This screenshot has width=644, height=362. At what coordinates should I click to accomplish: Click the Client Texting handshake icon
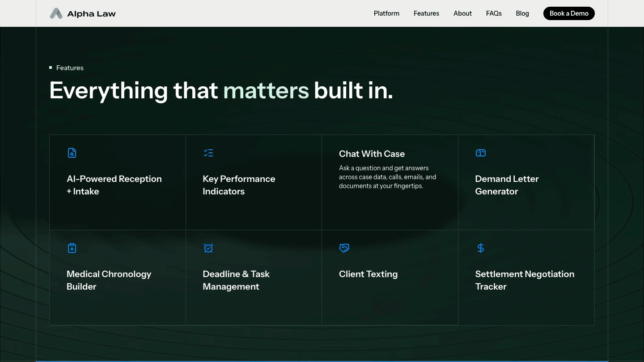point(344,248)
